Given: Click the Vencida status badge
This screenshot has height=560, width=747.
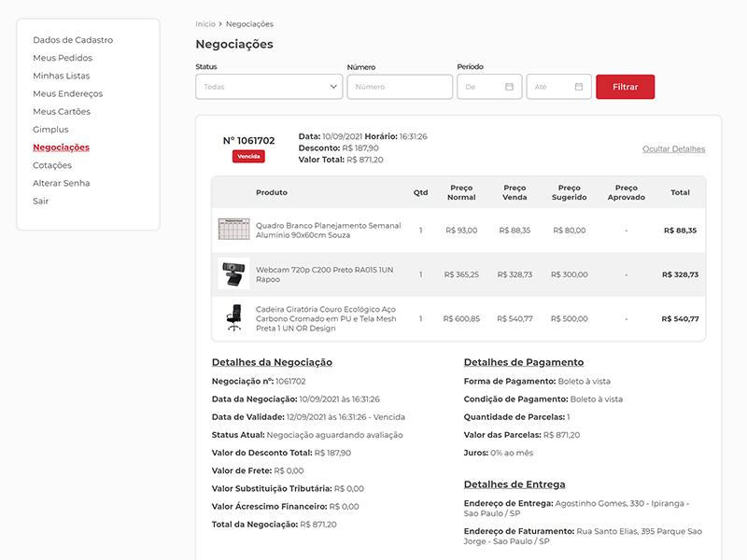Looking at the screenshot, I should click(x=248, y=157).
